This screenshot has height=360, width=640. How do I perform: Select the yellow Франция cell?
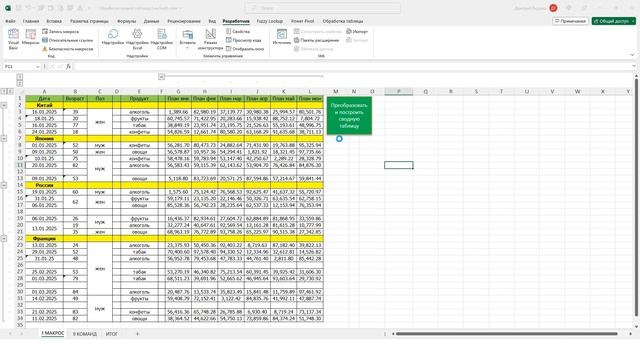click(44, 238)
